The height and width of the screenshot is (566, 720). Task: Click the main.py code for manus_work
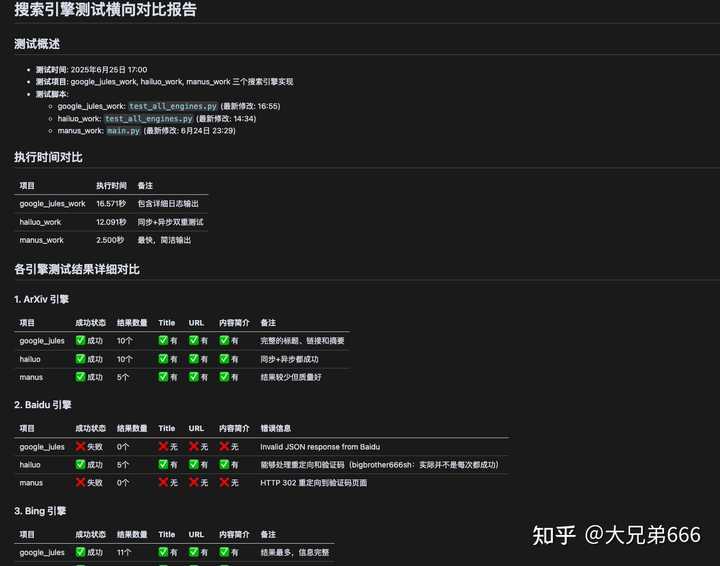pyautogui.click(x=124, y=131)
